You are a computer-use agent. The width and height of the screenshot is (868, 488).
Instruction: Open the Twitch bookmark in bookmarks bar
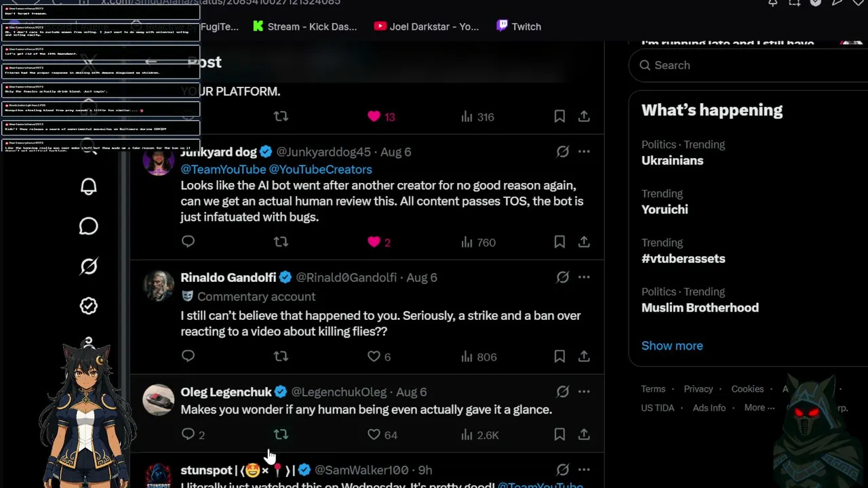[x=519, y=26]
